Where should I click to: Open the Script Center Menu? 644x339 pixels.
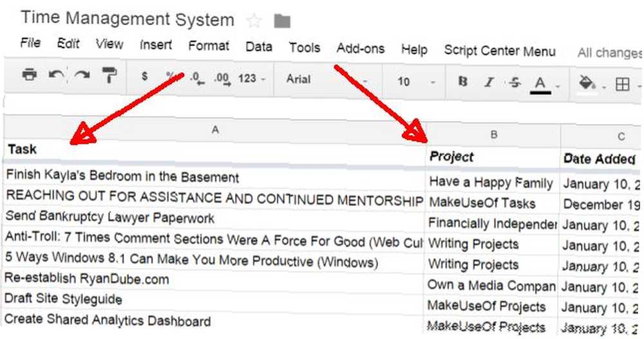(x=500, y=51)
